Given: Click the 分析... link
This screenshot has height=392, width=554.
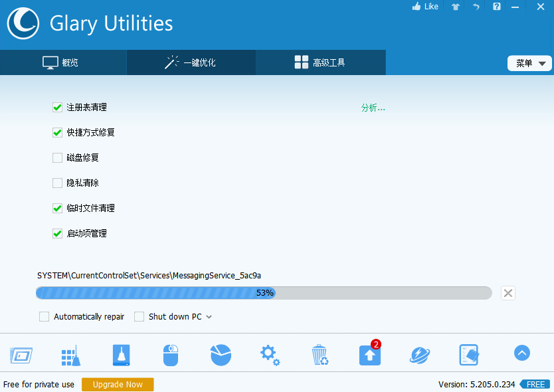Looking at the screenshot, I should (x=373, y=107).
